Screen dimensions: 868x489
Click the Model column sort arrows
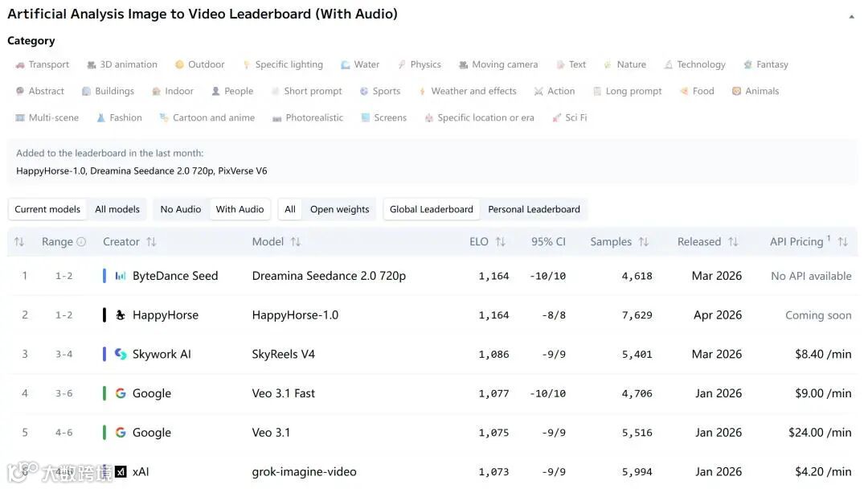[x=295, y=241]
